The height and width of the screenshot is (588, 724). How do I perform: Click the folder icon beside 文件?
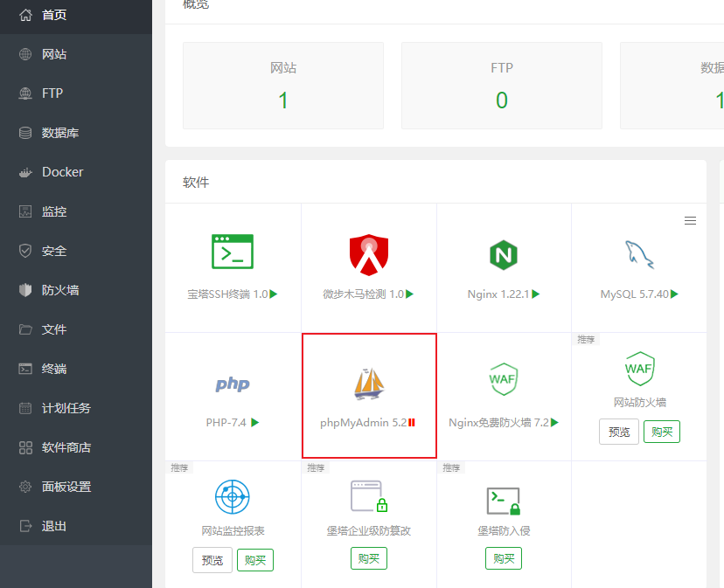[x=25, y=329]
